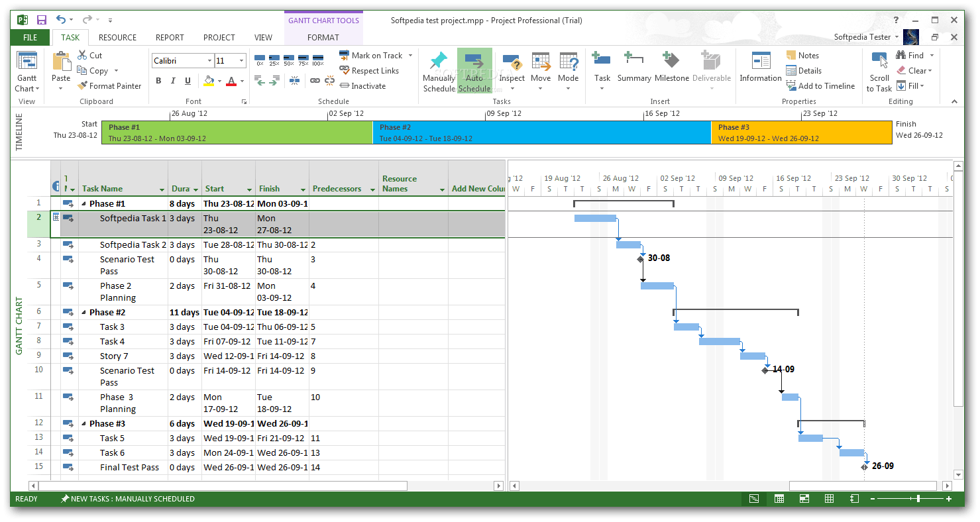Image resolution: width=980 pixels, height=522 pixels.
Task: Click New Tasks: Manually Scheduled status text
Action: [x=127, y=499]
